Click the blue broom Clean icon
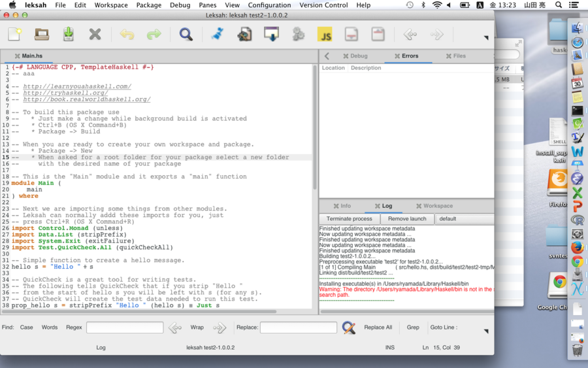 coord(218,35)
